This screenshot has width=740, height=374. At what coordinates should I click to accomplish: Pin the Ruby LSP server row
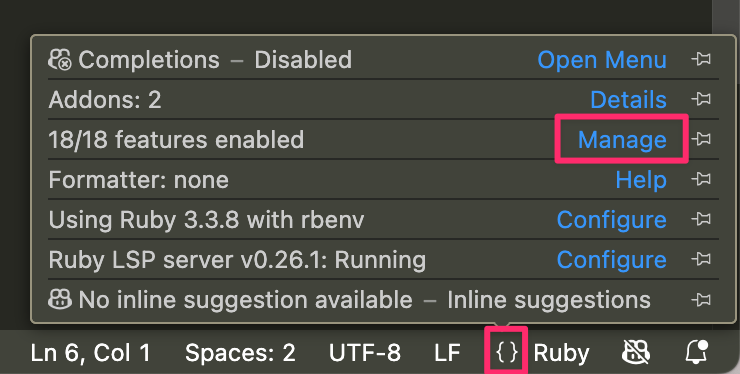[x=701, y=259]
